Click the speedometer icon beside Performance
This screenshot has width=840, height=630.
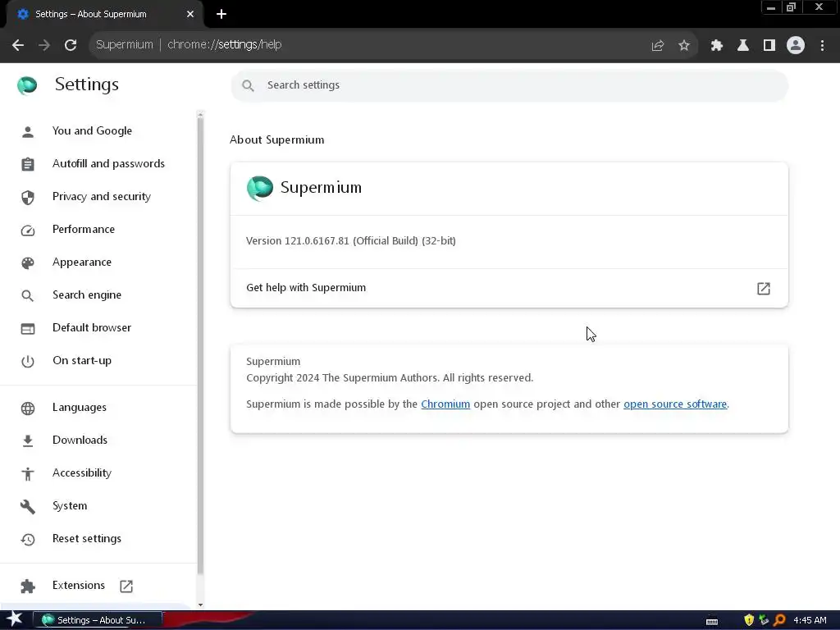click(x=28, y=230)
